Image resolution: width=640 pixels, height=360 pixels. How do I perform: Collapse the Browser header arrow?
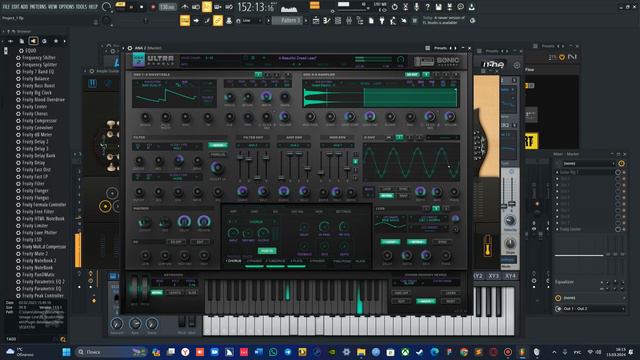click(4, 31)
